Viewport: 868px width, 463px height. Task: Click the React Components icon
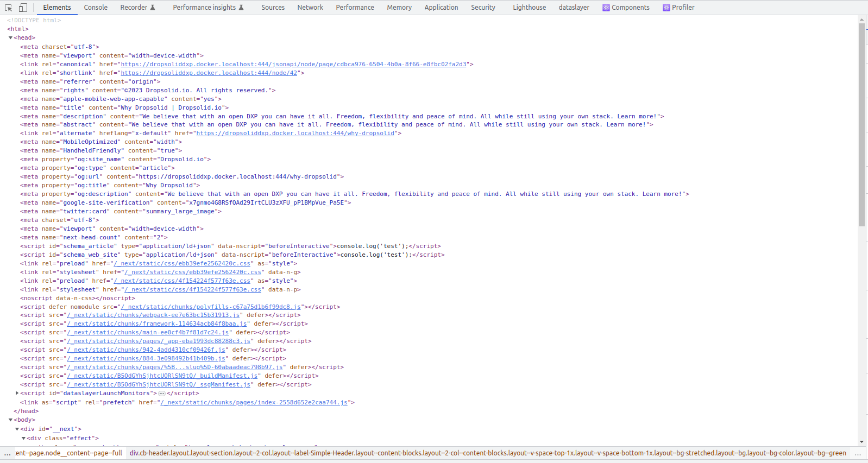[606, 8]
